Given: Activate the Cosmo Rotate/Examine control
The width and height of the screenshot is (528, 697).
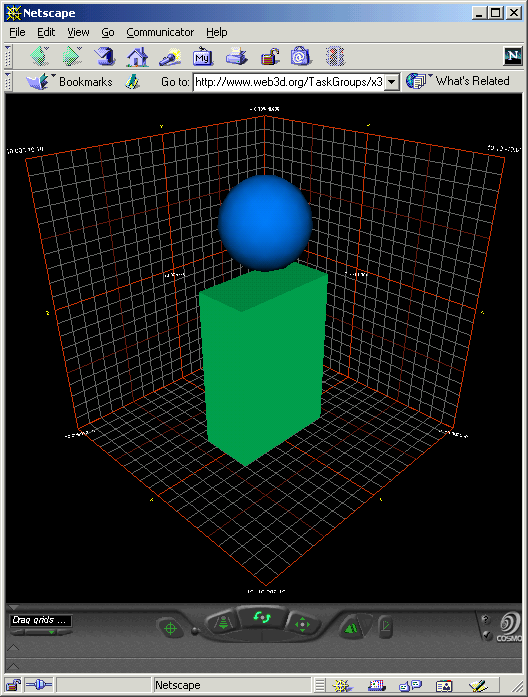Looking at the screenshot, I should (262, 617).
